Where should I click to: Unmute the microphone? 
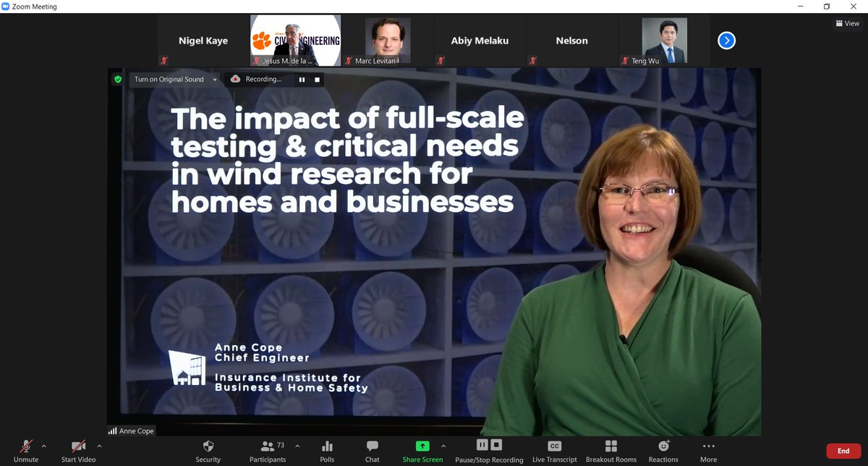[x=26, y=451]
